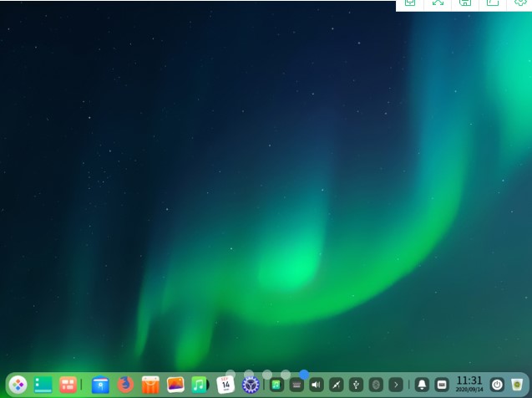Expand the tray with the arrow button
The width and height of the screenshot is (532, 398).
point(397,385)
